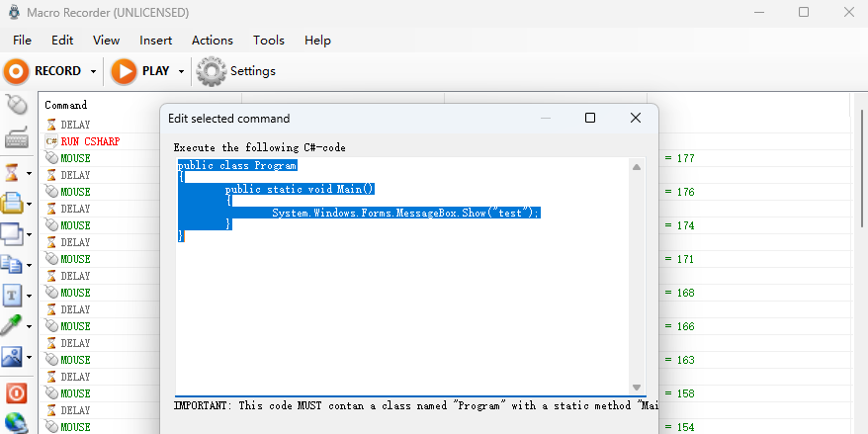Click the text 'T' icon in the sidebar
The image size is (868, 434).
tap(12, 295)
